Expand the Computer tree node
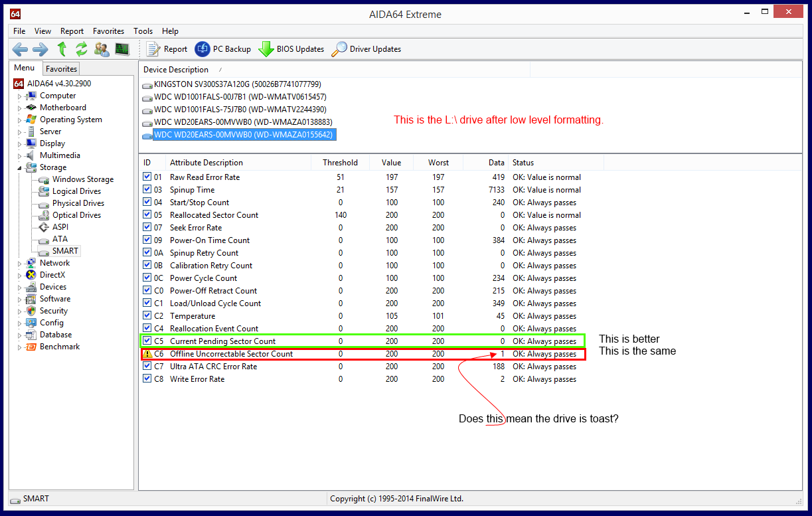Image resolution: width=812 pixels, height=516 pixels. point(19,96)
